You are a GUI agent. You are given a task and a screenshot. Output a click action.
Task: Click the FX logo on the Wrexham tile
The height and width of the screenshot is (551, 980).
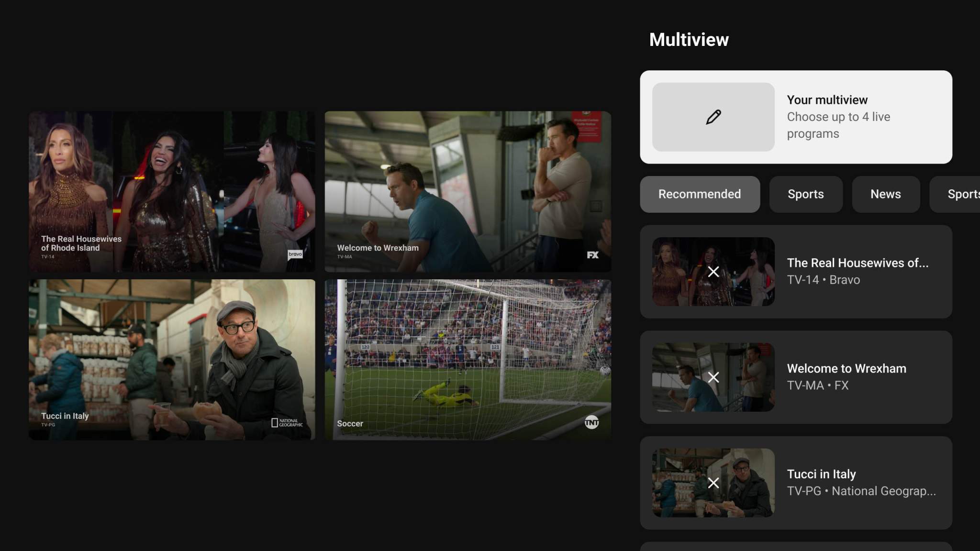[593, 255]
